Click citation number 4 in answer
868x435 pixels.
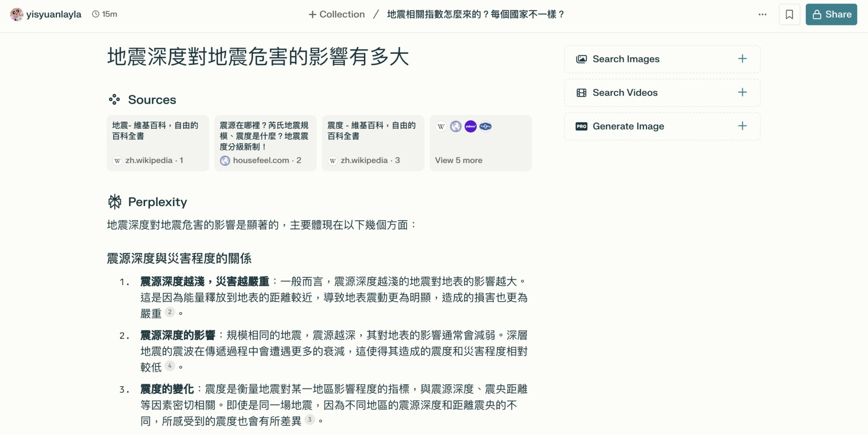170,366
